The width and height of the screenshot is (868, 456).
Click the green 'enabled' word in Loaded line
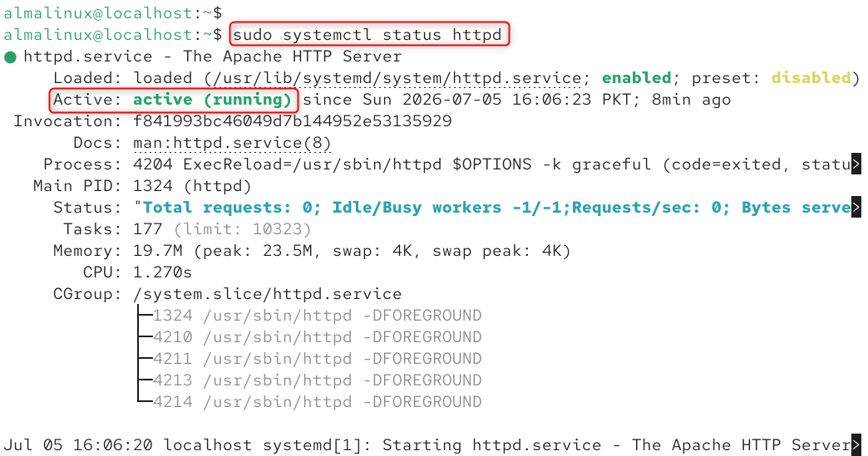[x=636, y=78]
